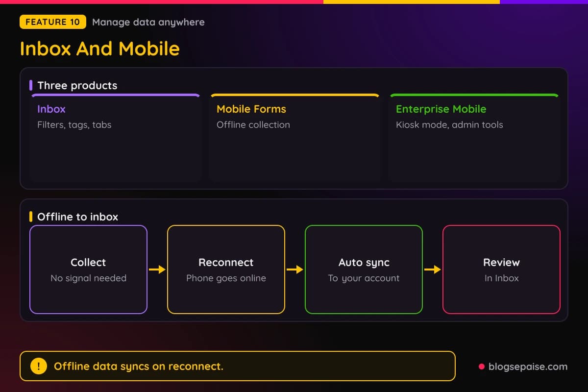Click the 'Three products' section title
The height and width of the screenshot is (392, 588).
tap(77, 85)
